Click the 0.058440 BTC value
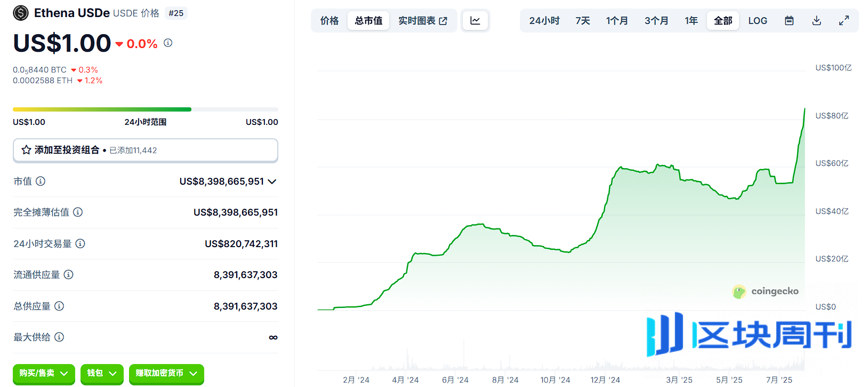This screenshot has width=868, height=387. pyautogui.click(x=39, y=70)
